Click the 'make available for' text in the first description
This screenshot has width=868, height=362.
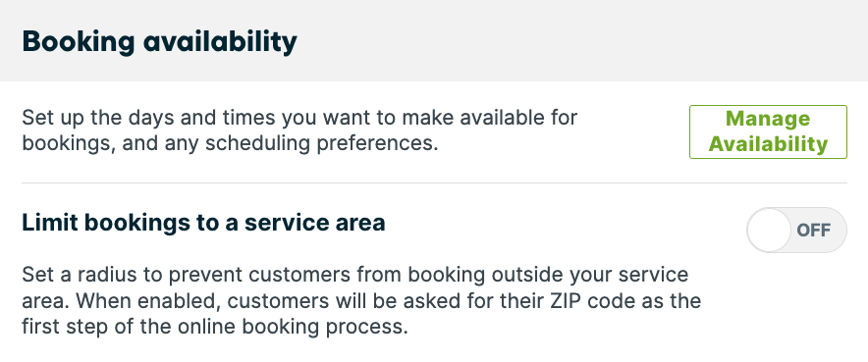coord(490,118)
